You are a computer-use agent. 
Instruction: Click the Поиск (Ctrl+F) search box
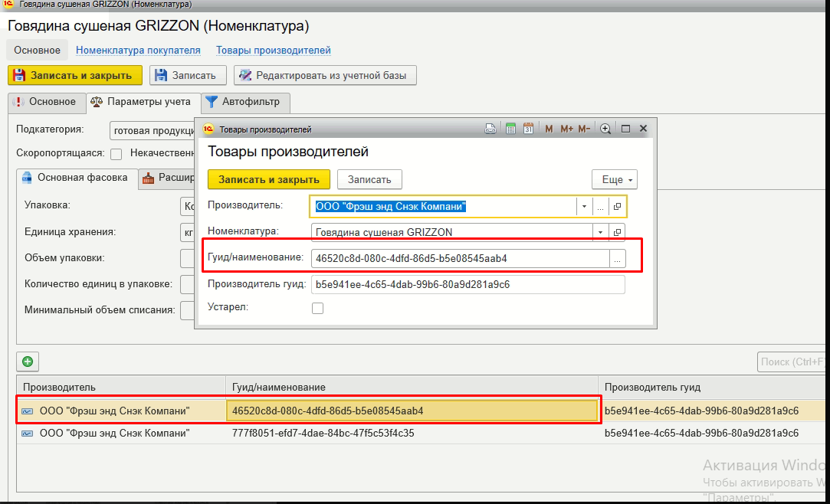pyautogui.click(x=792, y=362)
